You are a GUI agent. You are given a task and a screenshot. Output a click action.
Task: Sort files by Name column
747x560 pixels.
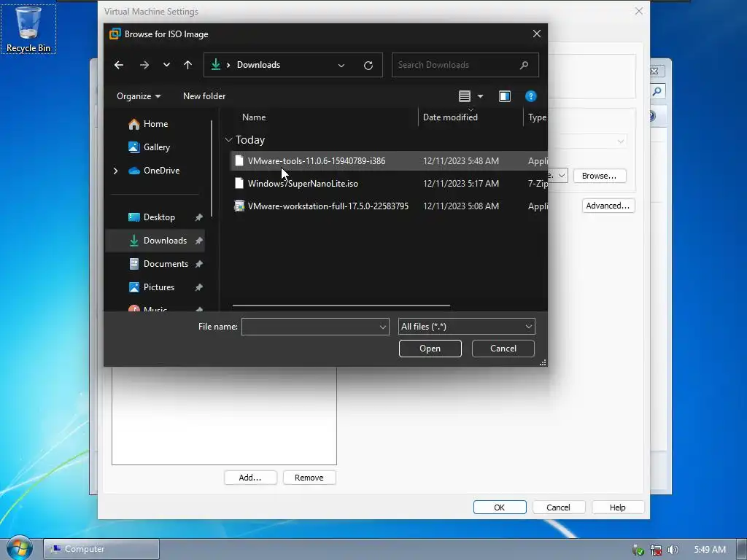254,117
